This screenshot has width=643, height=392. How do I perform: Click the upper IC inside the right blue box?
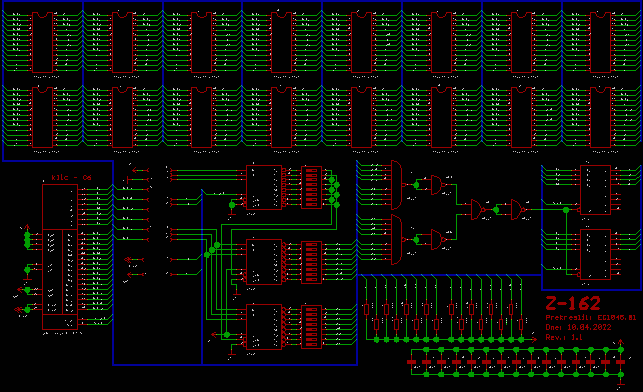click(x=595, y=190)
